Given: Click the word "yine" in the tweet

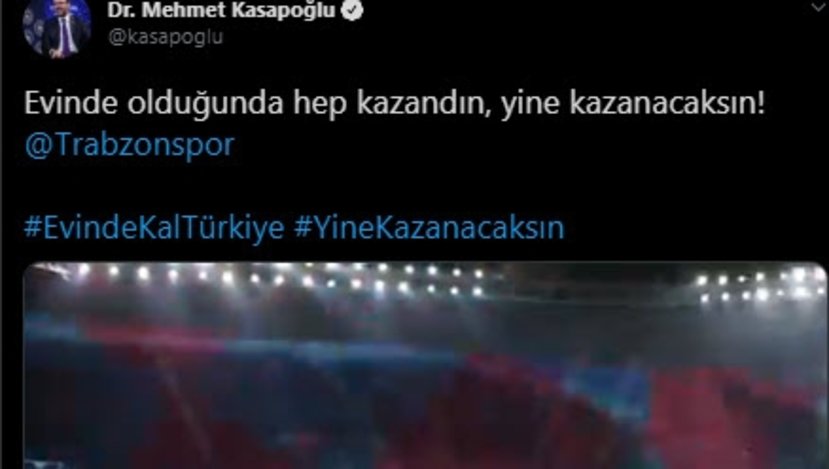Looking at the screenshot, I should pos(530,104).
